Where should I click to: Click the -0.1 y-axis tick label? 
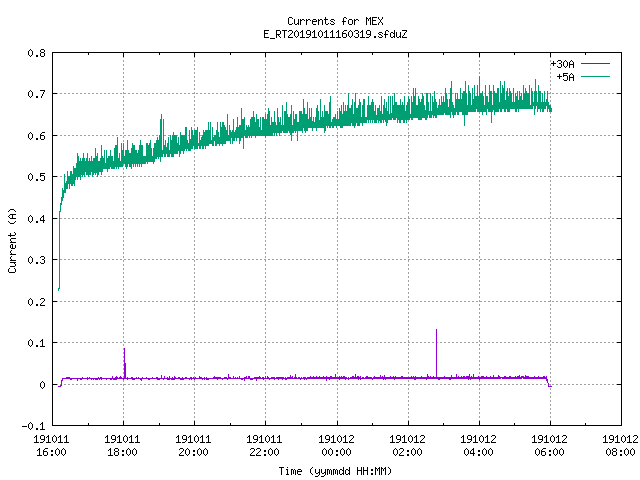(x=33, y=426)
